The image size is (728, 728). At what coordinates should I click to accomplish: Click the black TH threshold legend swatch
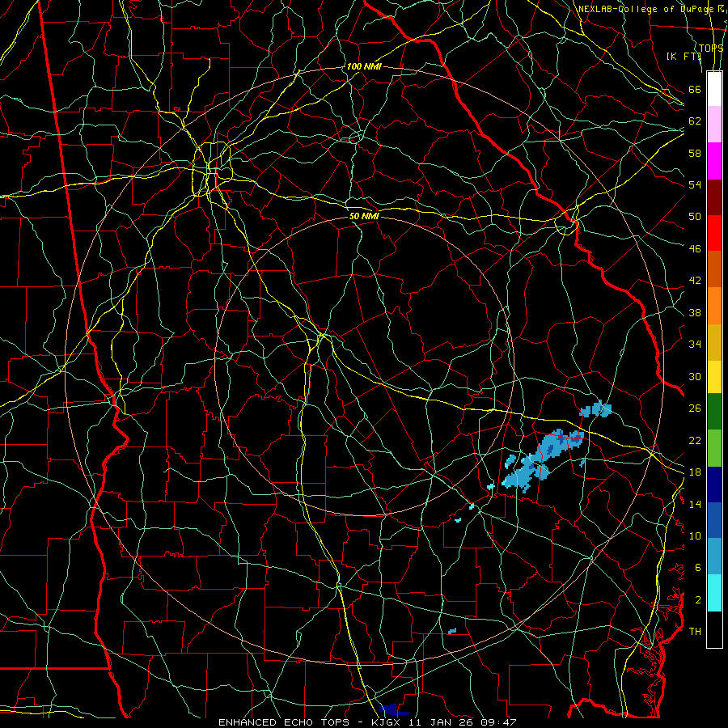(x=714, y=629)
